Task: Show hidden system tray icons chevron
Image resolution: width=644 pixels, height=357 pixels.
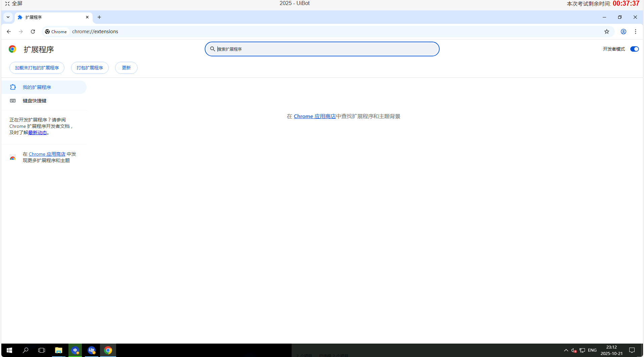Action: (566, 350)
